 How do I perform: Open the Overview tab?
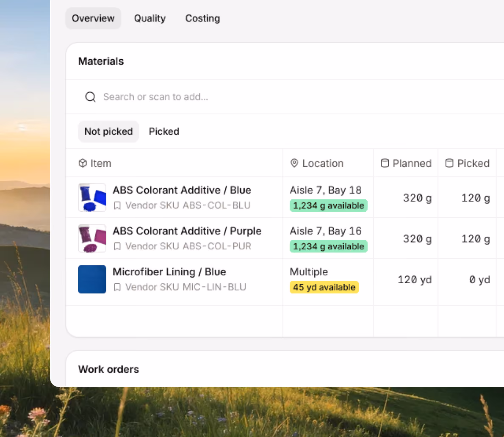pyautogui.click(x=93, y=18)
